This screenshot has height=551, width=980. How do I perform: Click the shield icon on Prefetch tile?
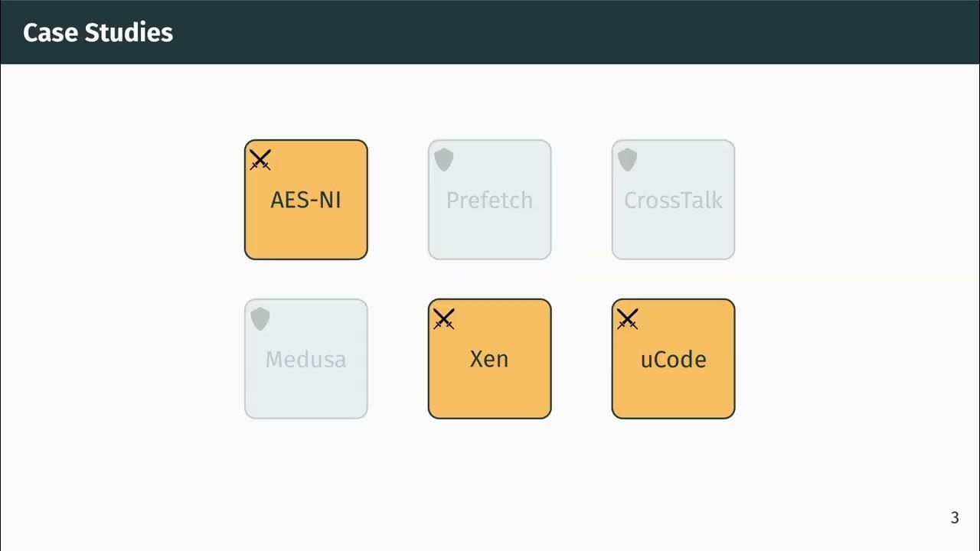444,160
